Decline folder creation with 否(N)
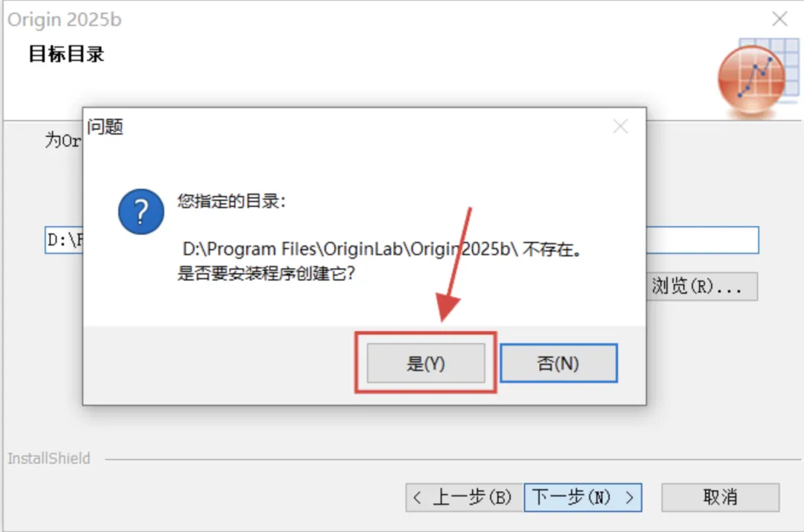Image resolution: width=804 pixels, height=532 pixels. [x=558, y=363]
